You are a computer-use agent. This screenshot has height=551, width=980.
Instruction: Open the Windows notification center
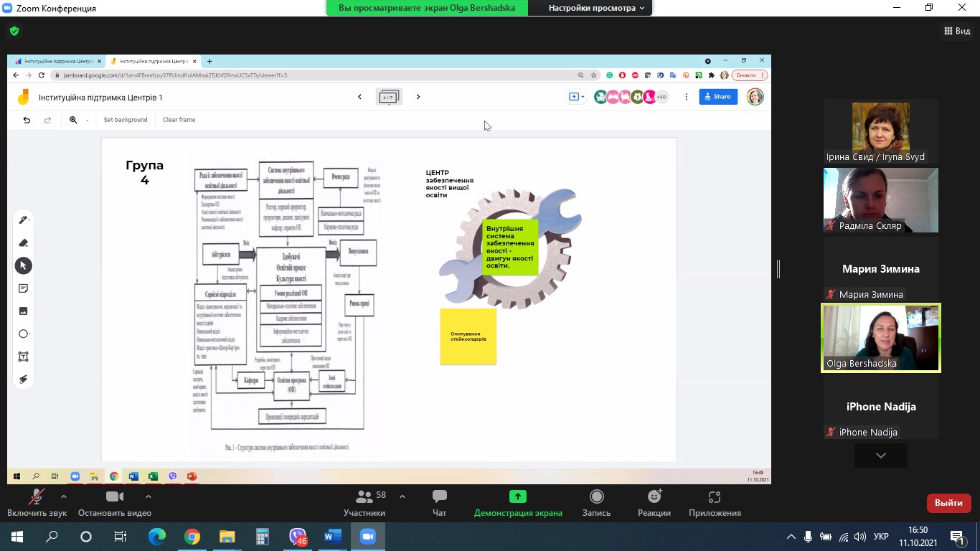pyautogui.click(x=958, y=537)
